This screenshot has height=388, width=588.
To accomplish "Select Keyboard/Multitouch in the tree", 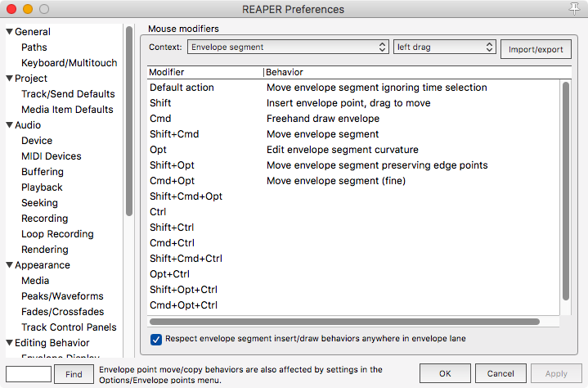I will click(x=69, y=63).
